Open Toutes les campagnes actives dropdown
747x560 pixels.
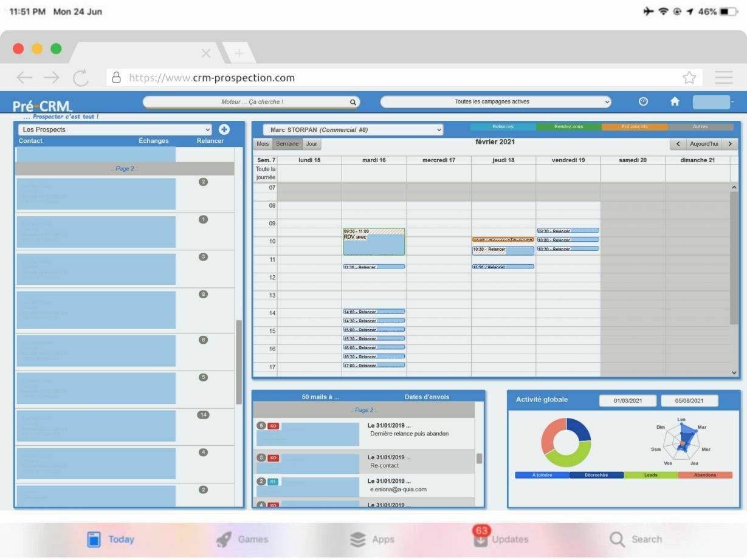coord(496,102)
